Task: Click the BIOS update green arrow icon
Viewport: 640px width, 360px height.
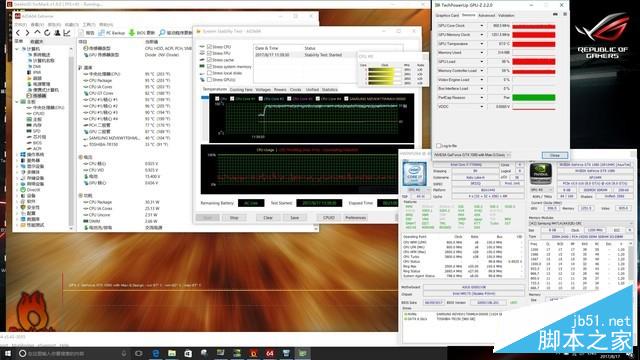Action: [132, 33]
